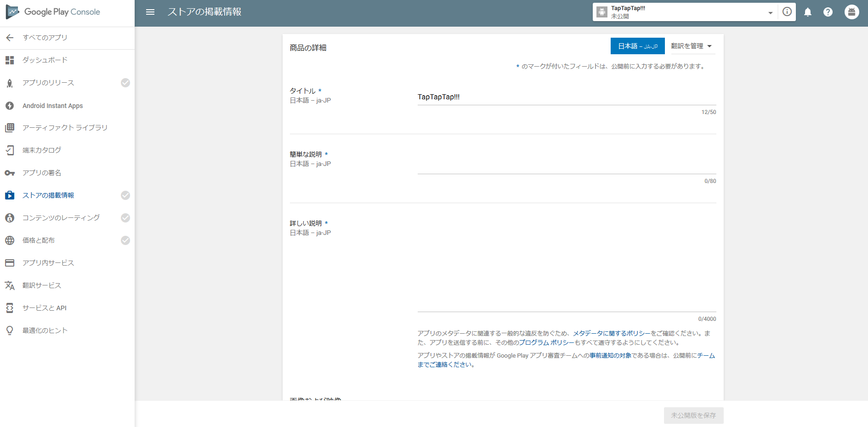Click the コンテンツのレーティング rating icon
Screen dimensions: 868x427
coord(10,218)
